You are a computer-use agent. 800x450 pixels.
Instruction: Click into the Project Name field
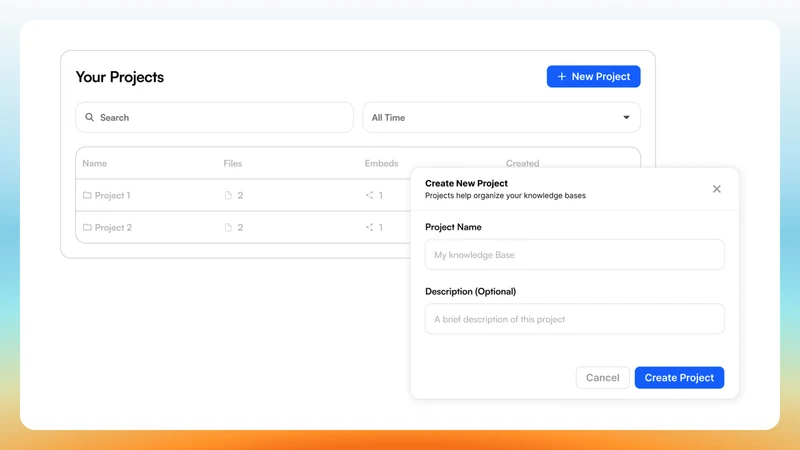pyautogui.click(x=574, y=255)
